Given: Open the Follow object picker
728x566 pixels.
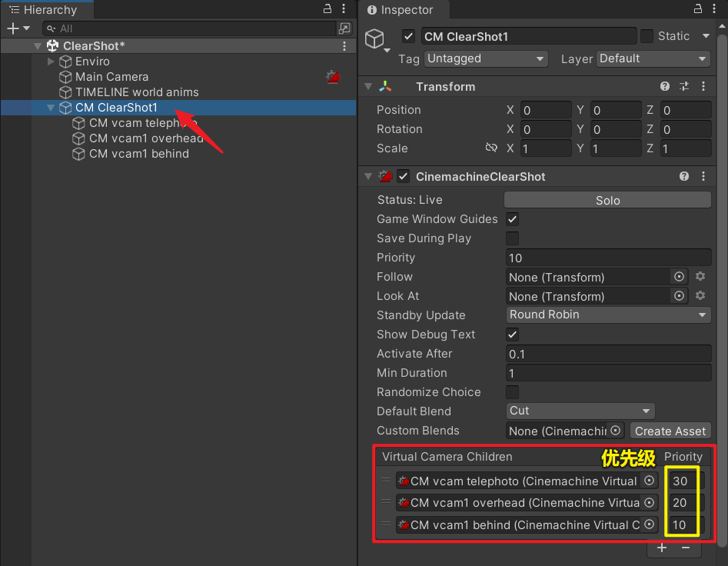Looking at the screenshot, I should pos(679,277).
